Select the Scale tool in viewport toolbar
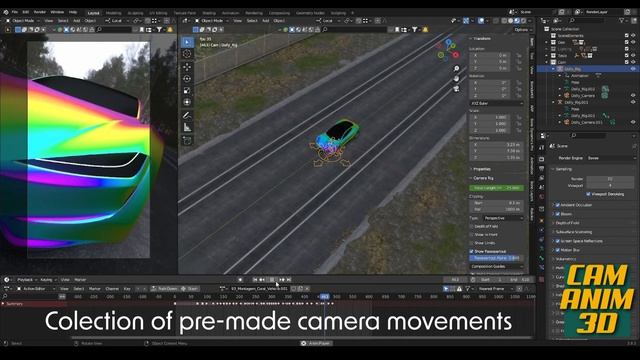 tap(187, 90)
